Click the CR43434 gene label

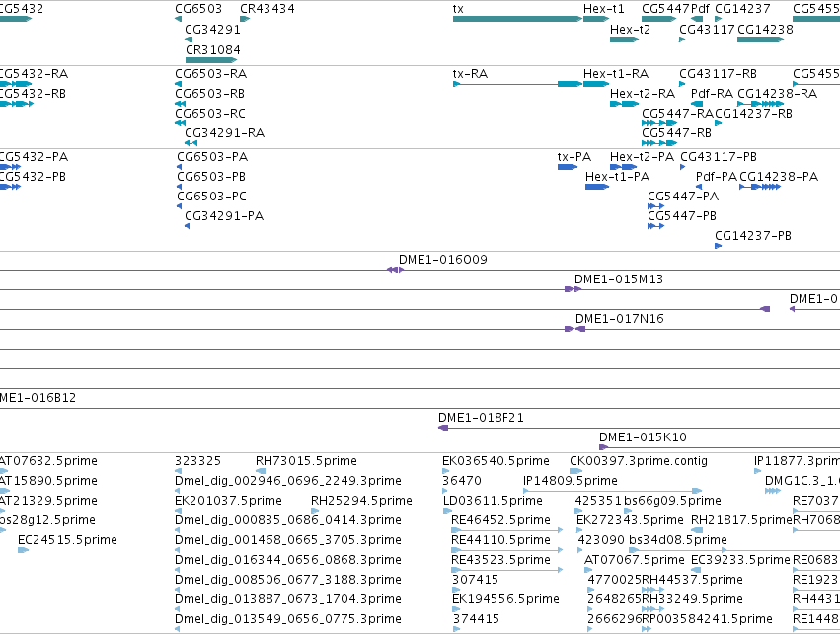pos(267,9)
